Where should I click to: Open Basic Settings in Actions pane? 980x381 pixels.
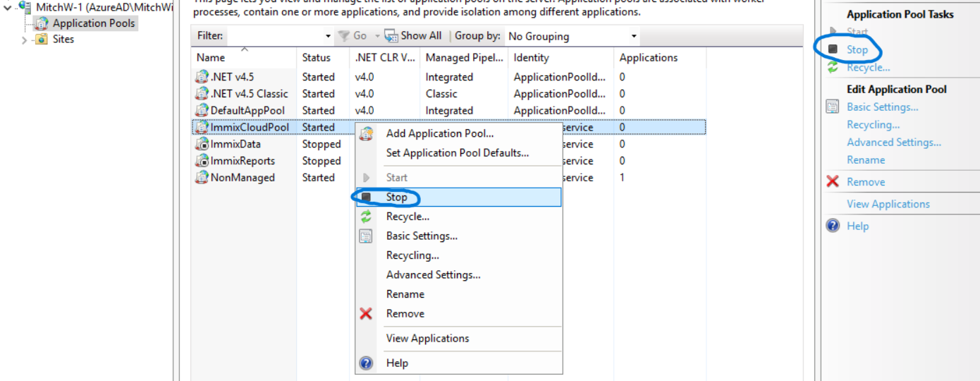click(x=883, y=107)
